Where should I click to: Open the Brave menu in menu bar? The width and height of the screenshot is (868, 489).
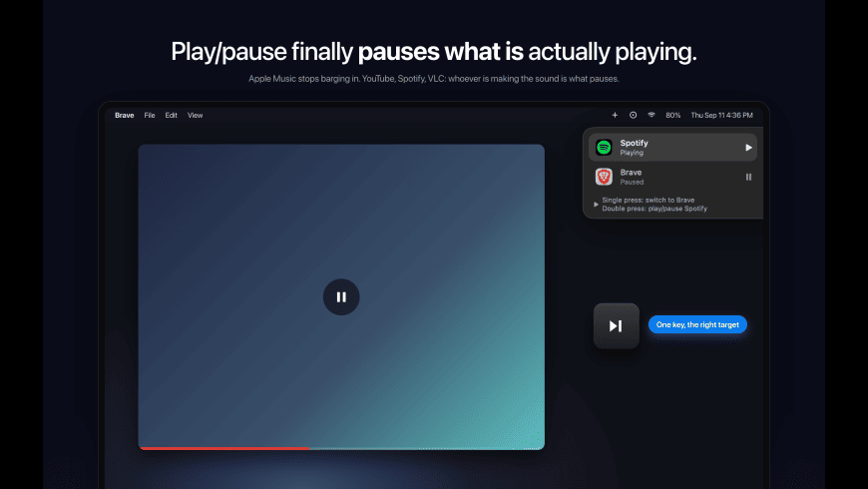(125, 115)
